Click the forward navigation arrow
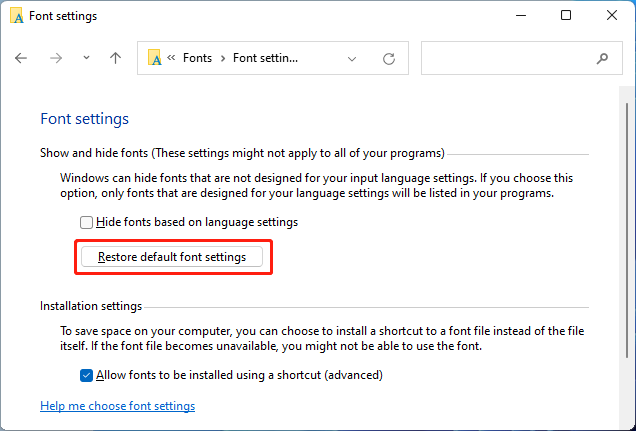This screenshot has width=636, height=431. pos(56,58)
